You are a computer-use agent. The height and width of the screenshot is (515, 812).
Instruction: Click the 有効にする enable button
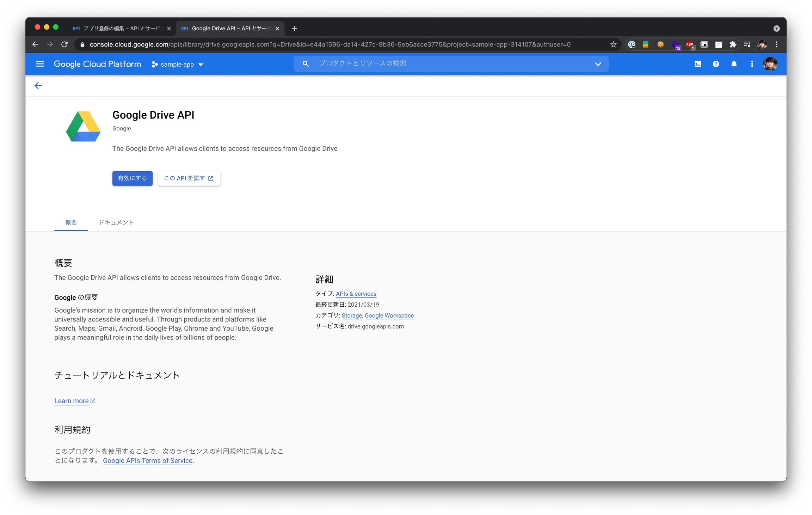click(x=132, y=178)
